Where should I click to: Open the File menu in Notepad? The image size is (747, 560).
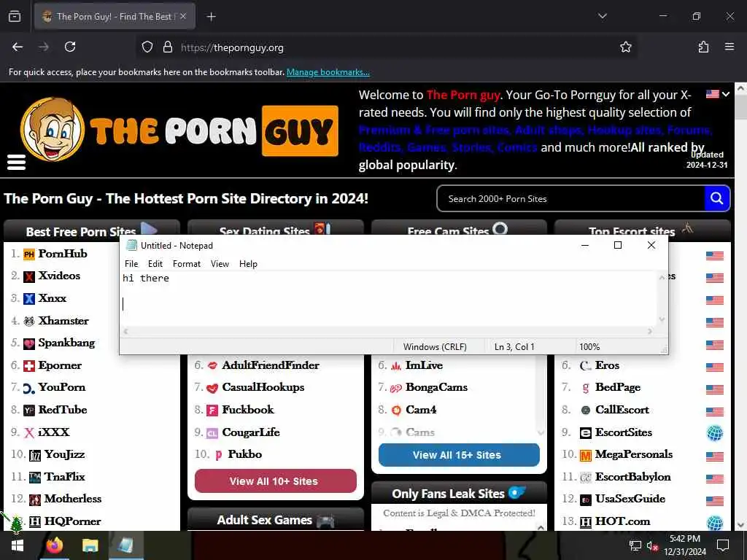(x=131, y=264)
